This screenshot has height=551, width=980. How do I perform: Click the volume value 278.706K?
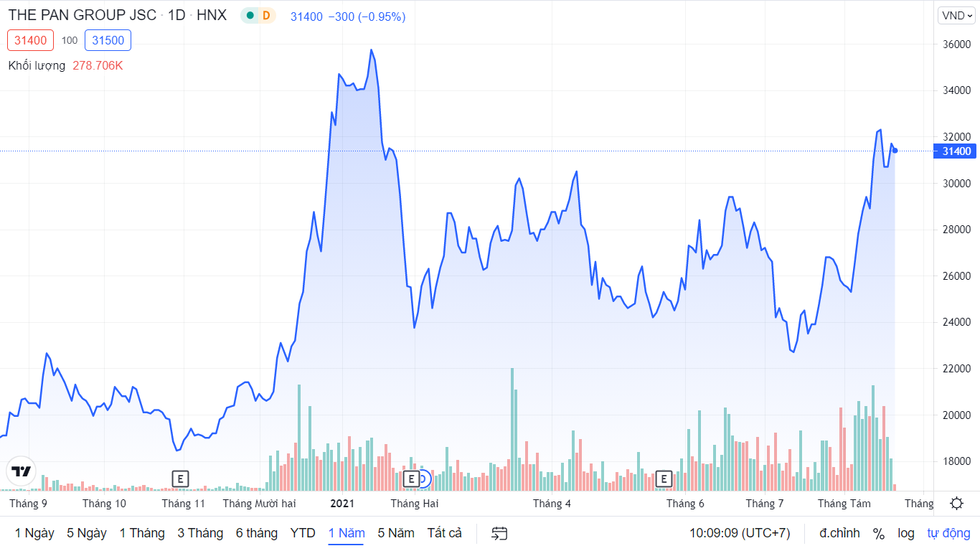tap(98, 65)
